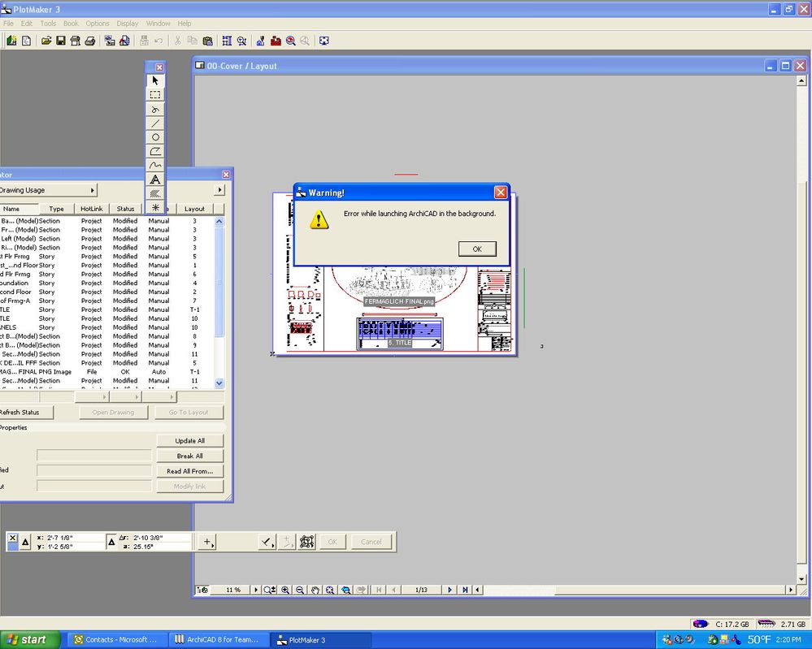Choose the Hotspot tool in toolbox
The height and width of the screenshot is (649, 812).
[154, 208]
